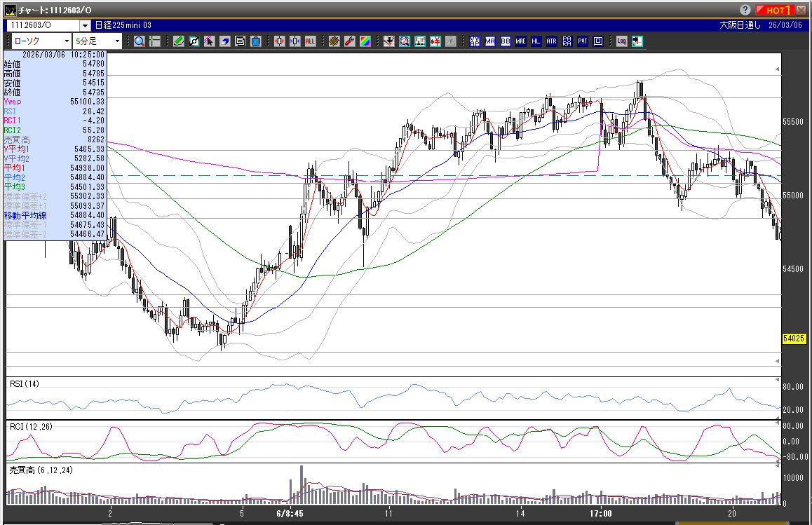Viewport: 812px width, 525px height.
Task: Toggle the MA moving average indicator
Action: point(489,41)
